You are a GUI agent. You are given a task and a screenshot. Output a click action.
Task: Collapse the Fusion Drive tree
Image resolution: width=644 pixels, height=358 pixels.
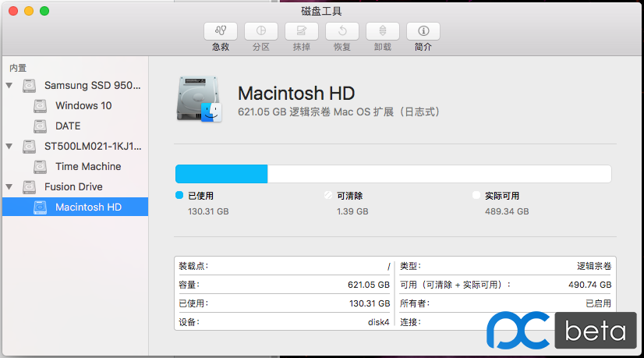coord(9,187)
